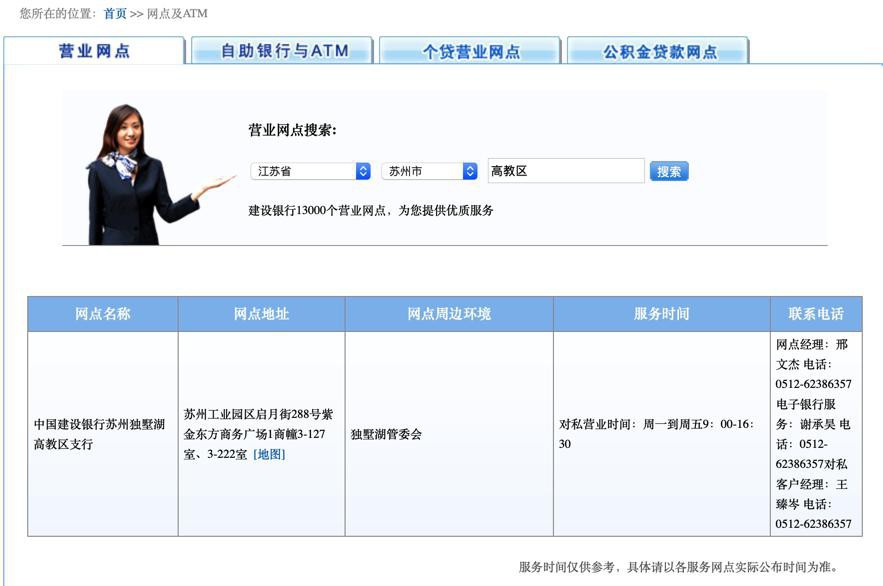Click the 网点周边环境 column header

[449, 314]
